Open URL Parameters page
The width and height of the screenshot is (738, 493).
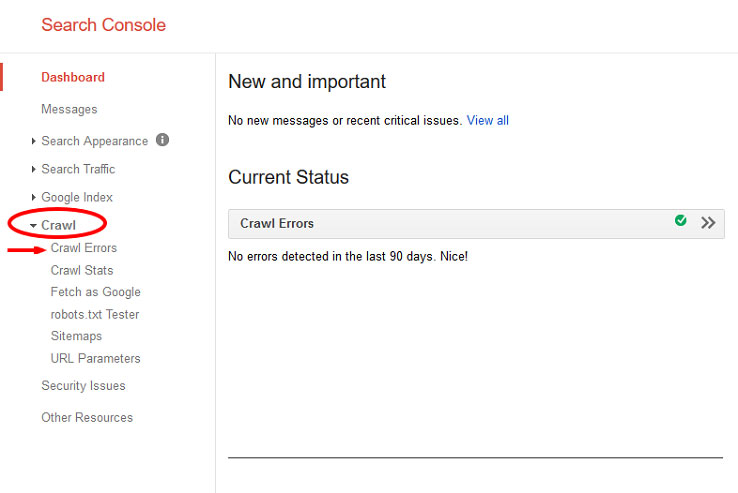click(96, 359)
